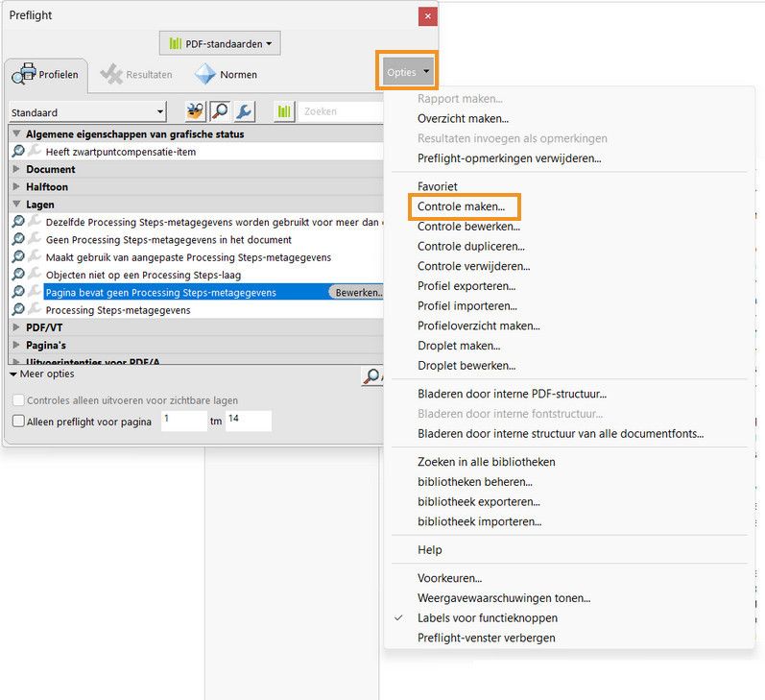The height and width of the screenshot is (700, 765).
Task: Choose Droplet bewerken menu item
Action: (x=466, y=366)
